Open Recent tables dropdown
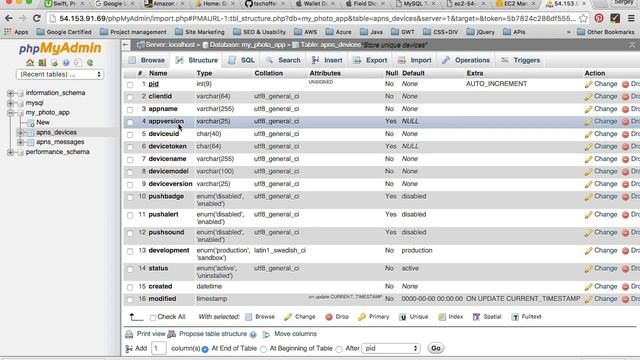The height and width of the screenshot is (360, 640). [x=60, y=74]
